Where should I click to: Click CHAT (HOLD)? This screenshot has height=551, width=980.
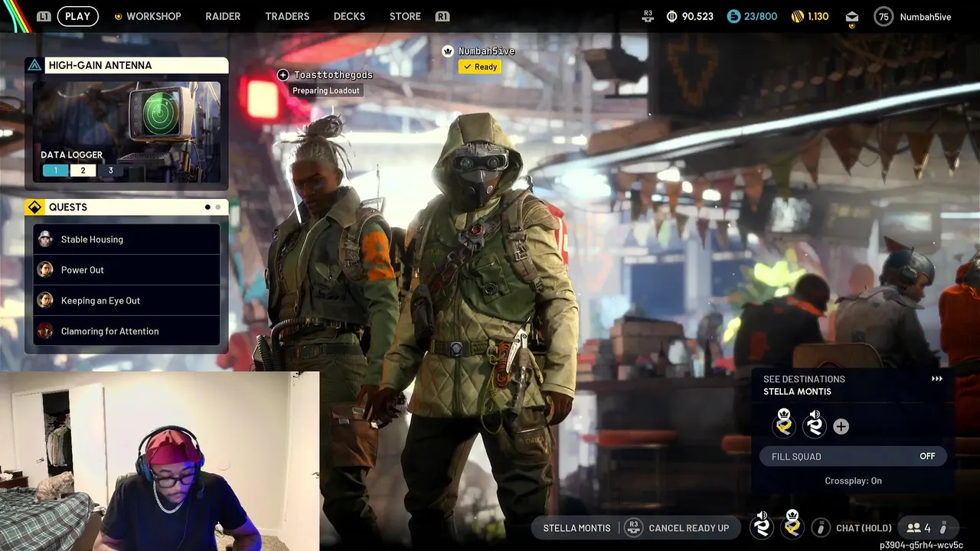[x=864, y=528]
